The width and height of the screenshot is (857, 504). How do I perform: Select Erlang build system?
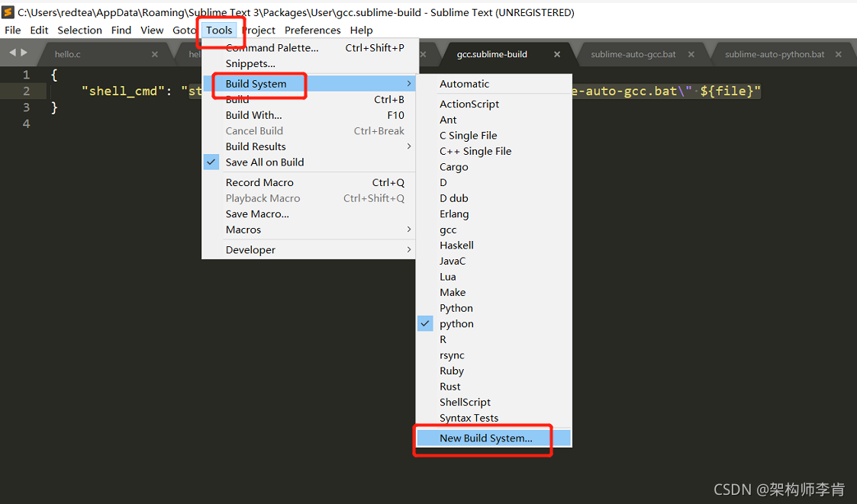coord(494,214)
